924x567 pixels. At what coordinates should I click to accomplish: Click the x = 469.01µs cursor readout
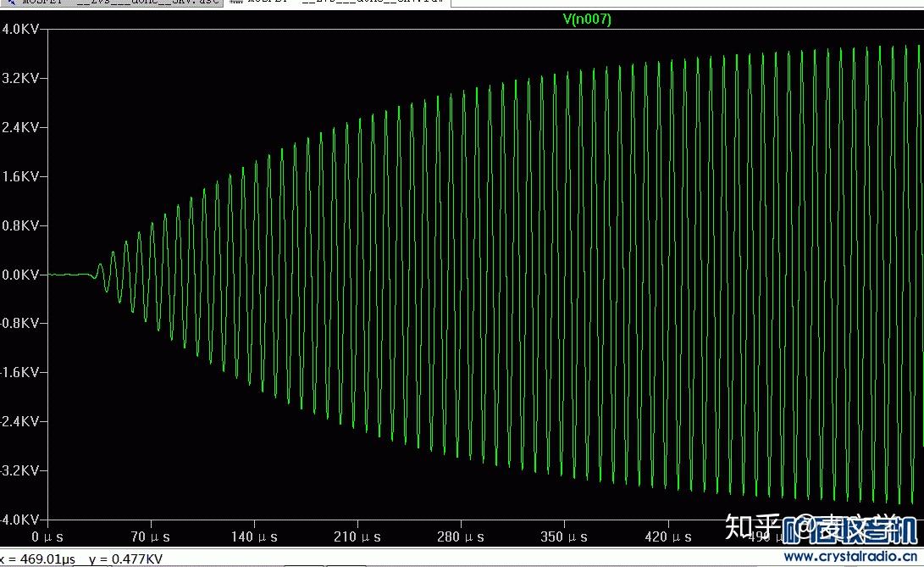coord(38,559)
